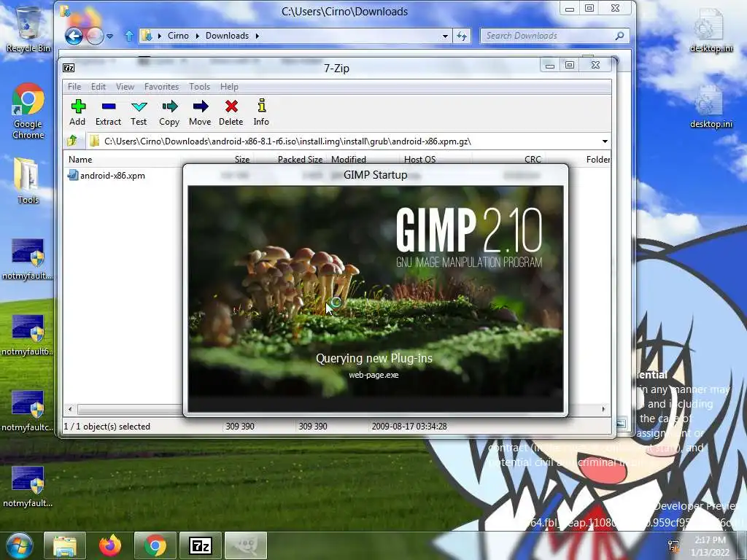The width and height of the screenshot is (747, 560).
Task: Open the Help menu in 7-Zip
Action: (x=229, y=87)
